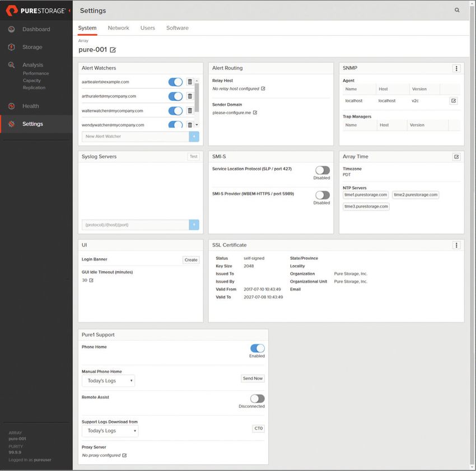Image resolution: width=476 pixels, height=471 pixels.
Task: Click the 'self-signed' status value
Action: [254, 258]
